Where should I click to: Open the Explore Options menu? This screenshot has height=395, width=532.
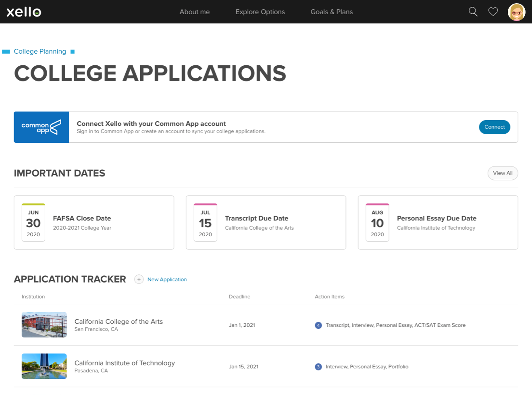click(260, 12)
